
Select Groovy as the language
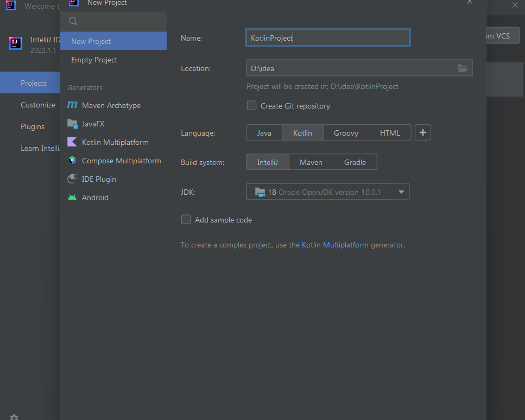pos(346,133)
